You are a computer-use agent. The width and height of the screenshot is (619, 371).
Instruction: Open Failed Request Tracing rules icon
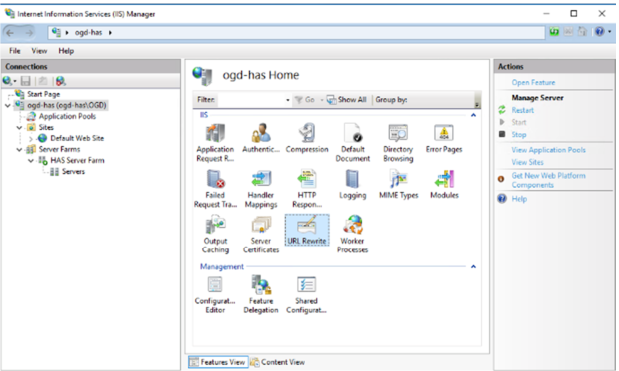[x=215, y=189]
